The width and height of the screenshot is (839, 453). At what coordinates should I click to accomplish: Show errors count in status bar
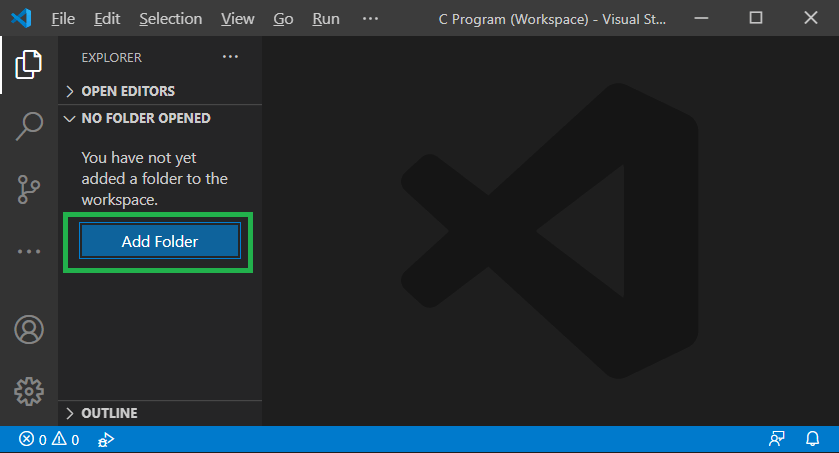pos(33,440)
